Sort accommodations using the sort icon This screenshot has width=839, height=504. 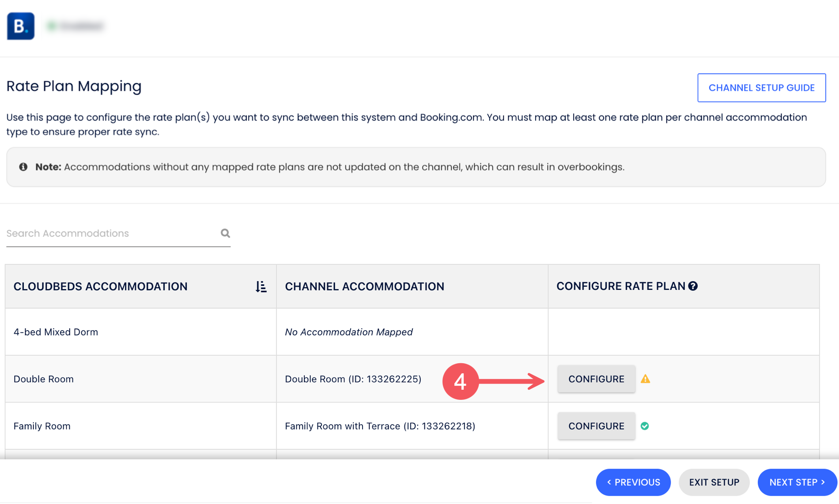[x=261, y=286]
